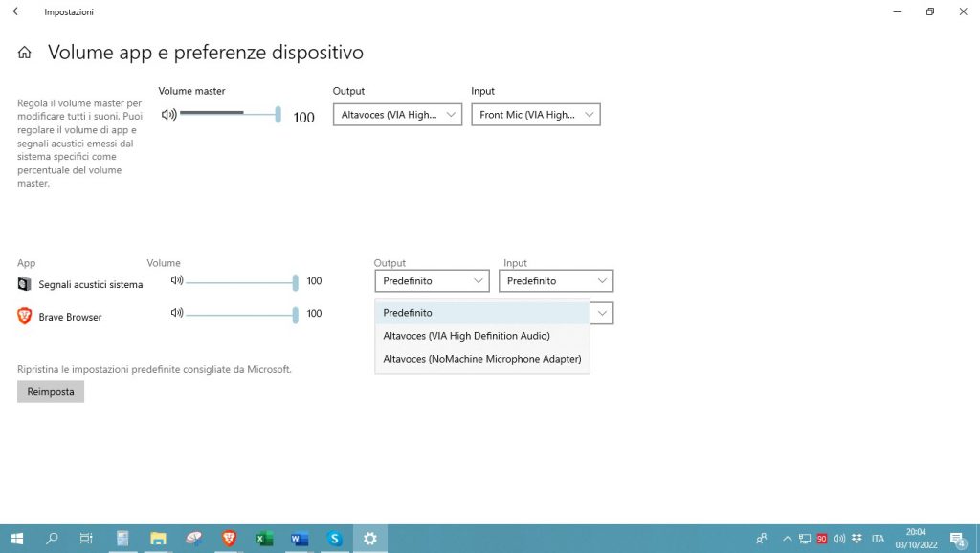Mute Brave Browser volume speaker icon
Viewport: 980px width, 553px height.
(x=176, y=313)
